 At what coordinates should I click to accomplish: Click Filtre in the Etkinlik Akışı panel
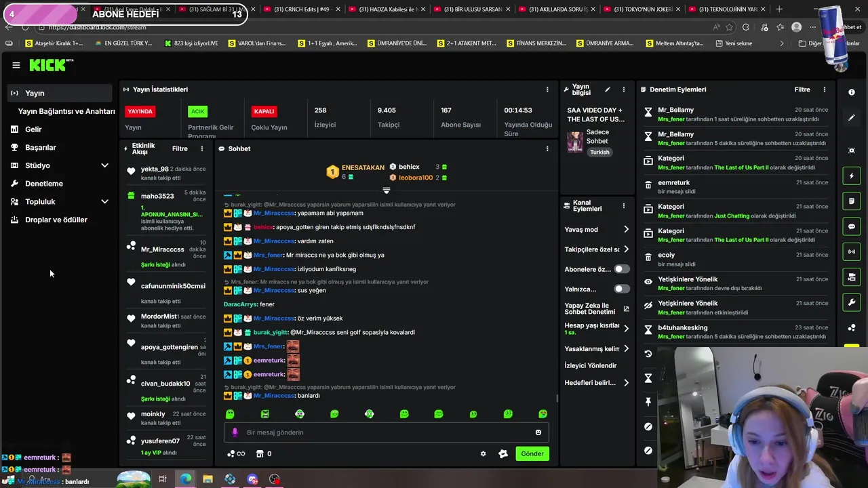click(x=180, y=148)
